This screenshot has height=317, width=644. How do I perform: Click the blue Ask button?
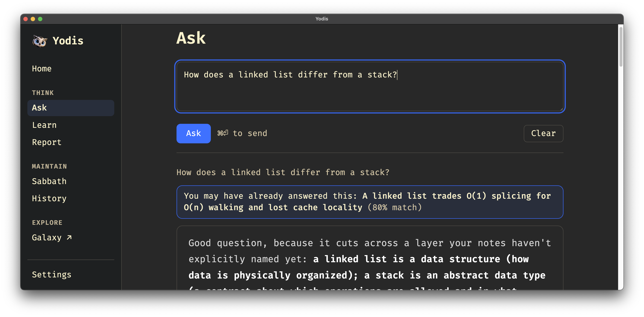pyautogui.click(x=193, y=133)
